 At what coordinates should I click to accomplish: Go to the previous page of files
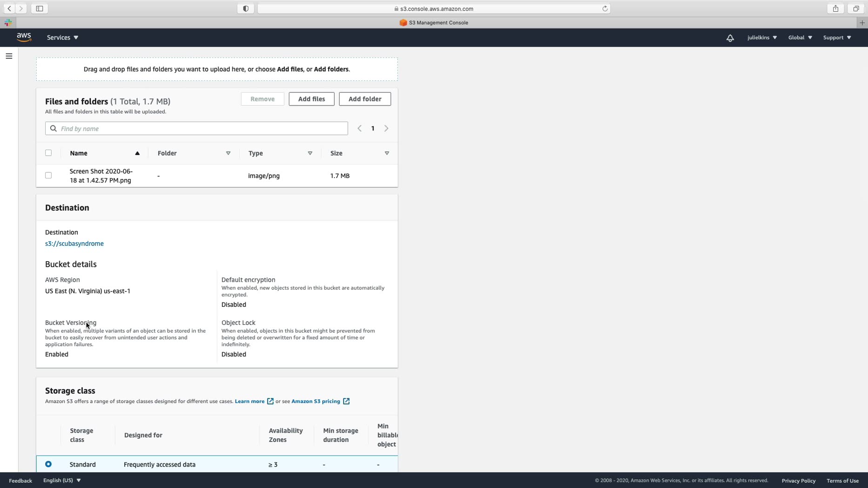[x=360, y=128]
